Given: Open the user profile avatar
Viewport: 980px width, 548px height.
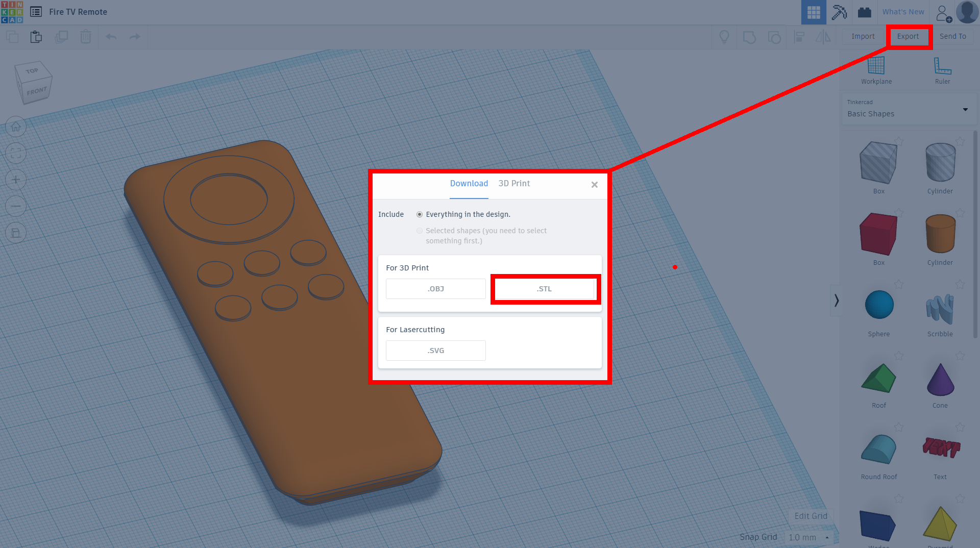Looking at the screenshot, I should [x=967, y=12].
